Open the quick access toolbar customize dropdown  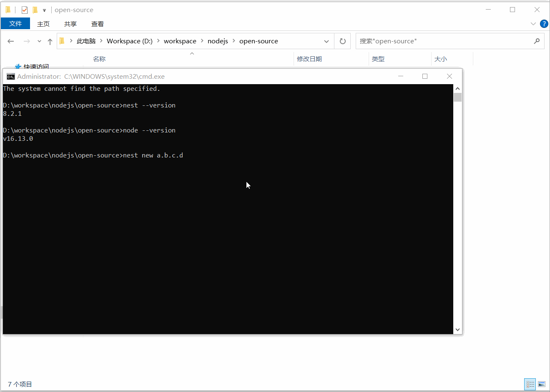click(x=44, y=10)
